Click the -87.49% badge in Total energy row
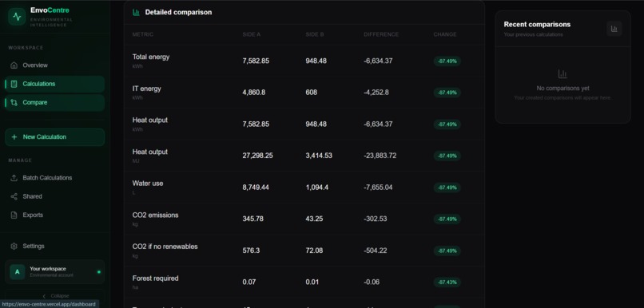644x308 pixels. click(x=447, y=61)
